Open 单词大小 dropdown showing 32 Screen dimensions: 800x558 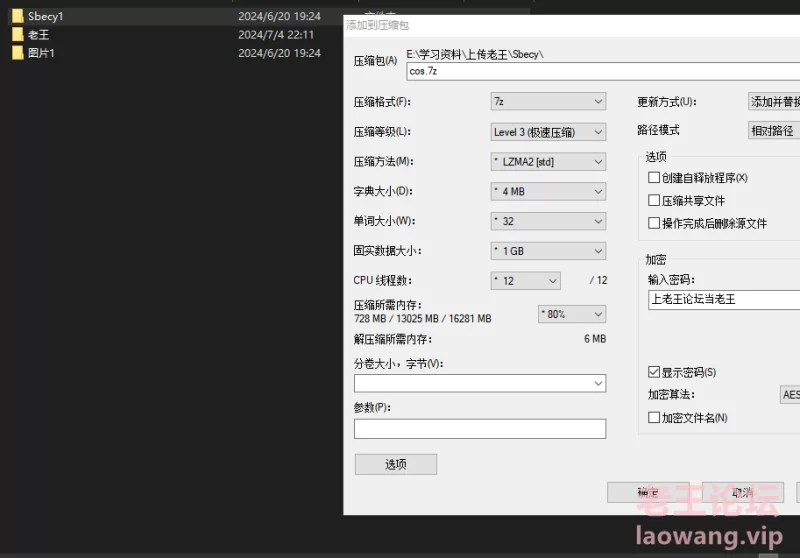548,221
